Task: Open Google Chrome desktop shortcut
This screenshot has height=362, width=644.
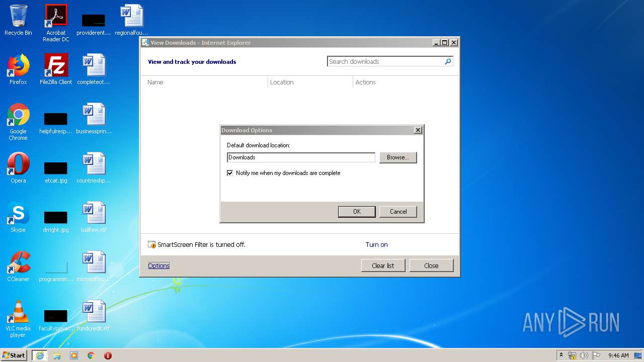Action: click(18, 122)
